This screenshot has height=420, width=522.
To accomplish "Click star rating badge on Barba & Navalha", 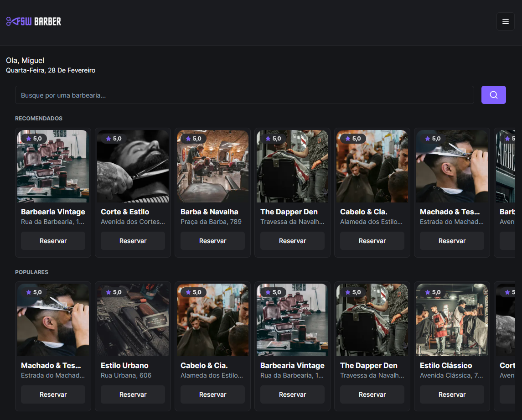I will [x=193, y=139].
